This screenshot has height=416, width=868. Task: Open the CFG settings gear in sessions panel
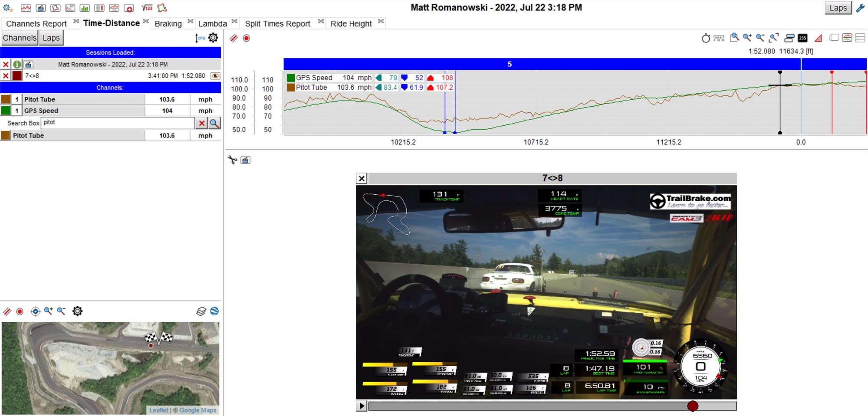pyautogui.click(x=213, y=38)
